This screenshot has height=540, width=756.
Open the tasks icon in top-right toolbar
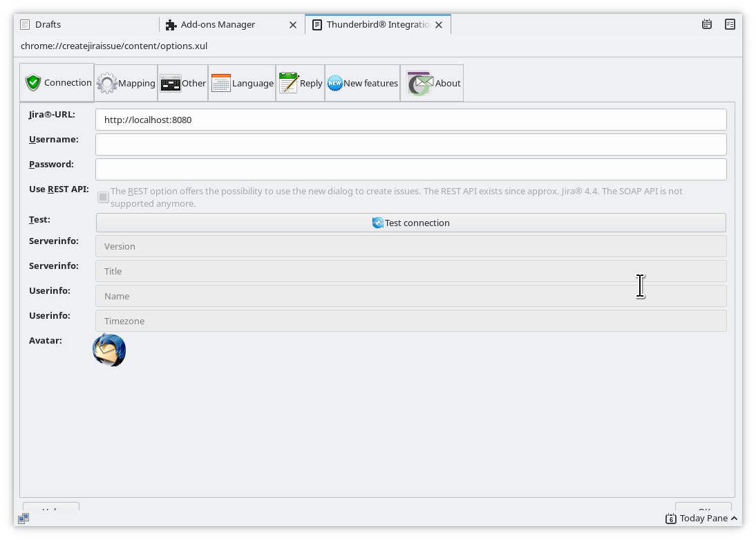pyautogui.click(x=730, y=24)
